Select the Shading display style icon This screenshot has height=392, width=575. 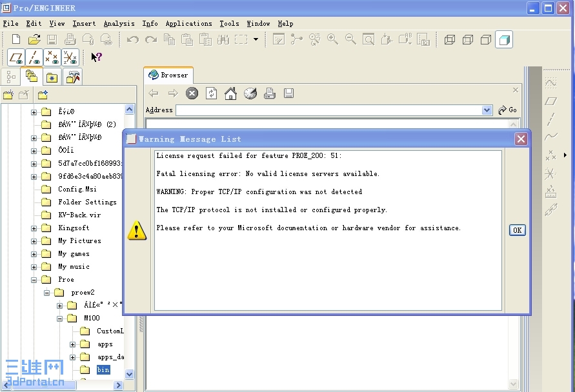tap(504, 39)
